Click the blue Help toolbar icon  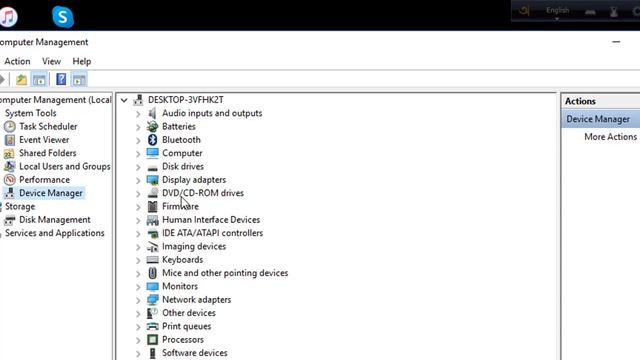click(x=61, y=79)
